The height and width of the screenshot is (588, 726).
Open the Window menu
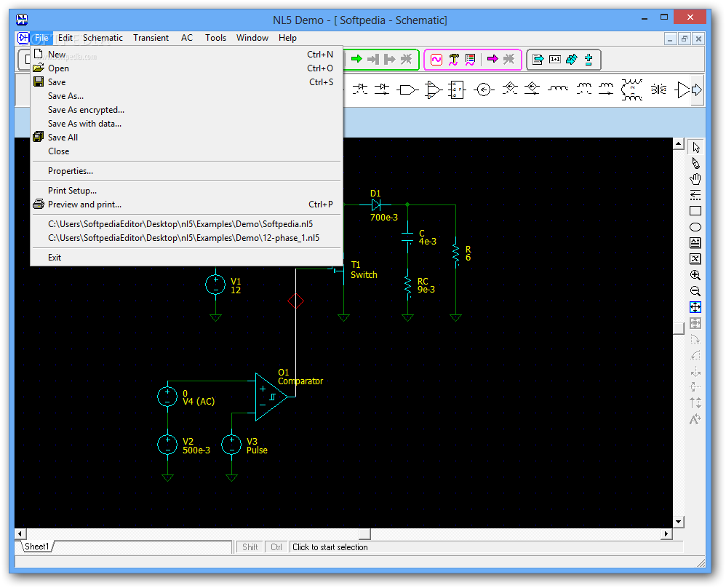coord(252,38)
